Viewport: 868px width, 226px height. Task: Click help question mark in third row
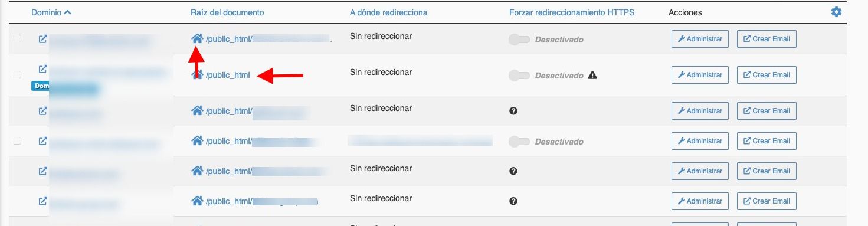[513, 110]
